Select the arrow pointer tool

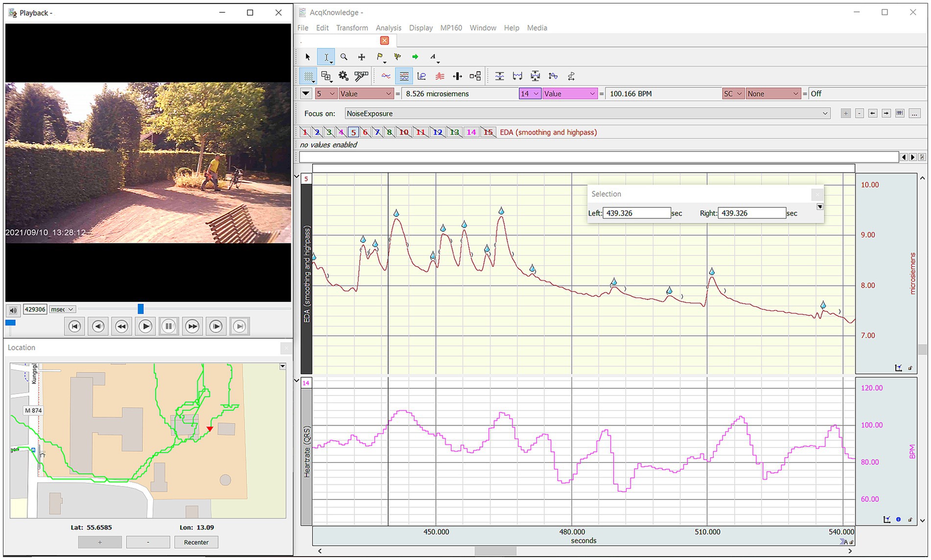(x=307, y=57)
